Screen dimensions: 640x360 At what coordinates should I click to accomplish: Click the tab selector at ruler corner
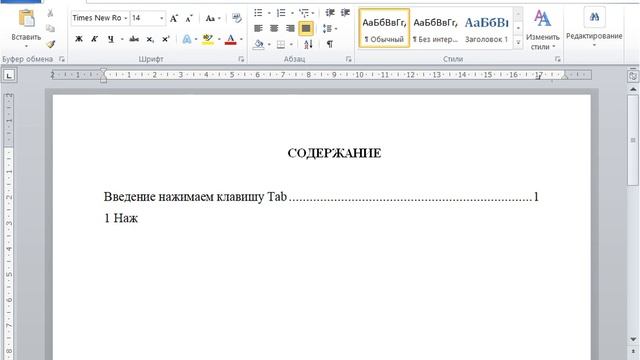click(9, 75)
